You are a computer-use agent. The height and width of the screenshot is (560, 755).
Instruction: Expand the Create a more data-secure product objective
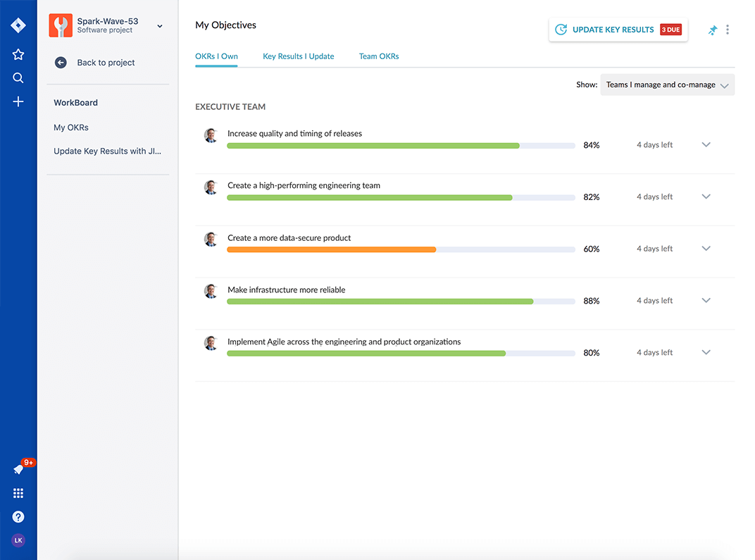tap(706, 248)
